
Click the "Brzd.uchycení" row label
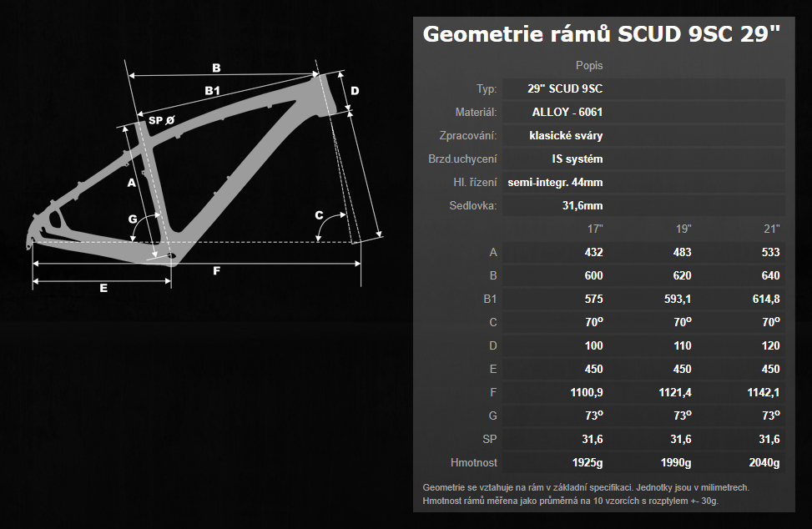[x=462, y=159]
